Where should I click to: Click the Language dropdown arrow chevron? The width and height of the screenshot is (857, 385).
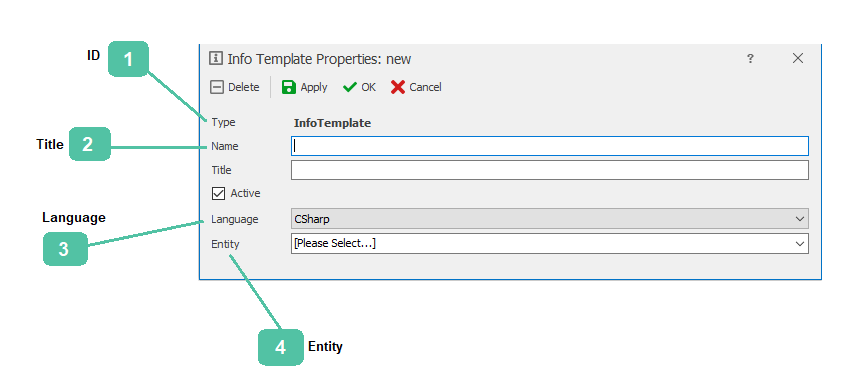tap(800, 219)
